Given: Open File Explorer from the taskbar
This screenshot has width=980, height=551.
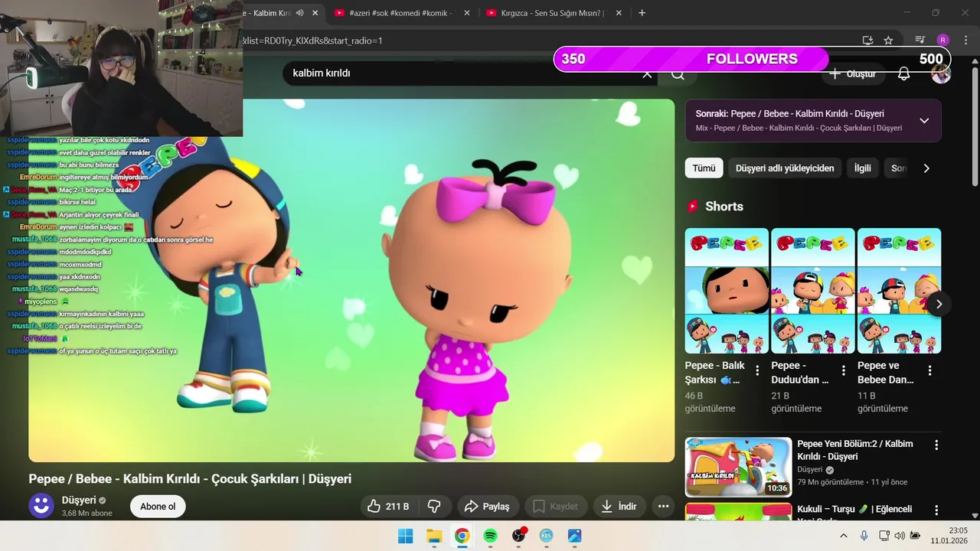Looking at the screenshot, I should click(434, 536).
